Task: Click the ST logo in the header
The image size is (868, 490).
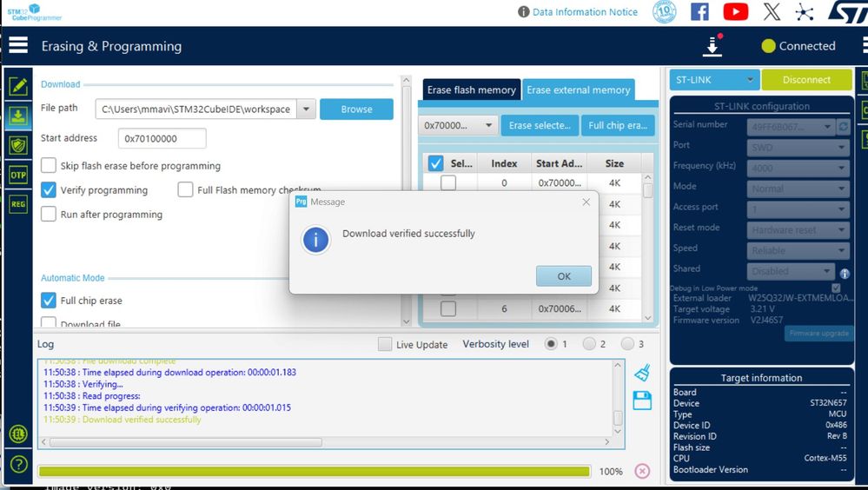Action: click(848, 11)
